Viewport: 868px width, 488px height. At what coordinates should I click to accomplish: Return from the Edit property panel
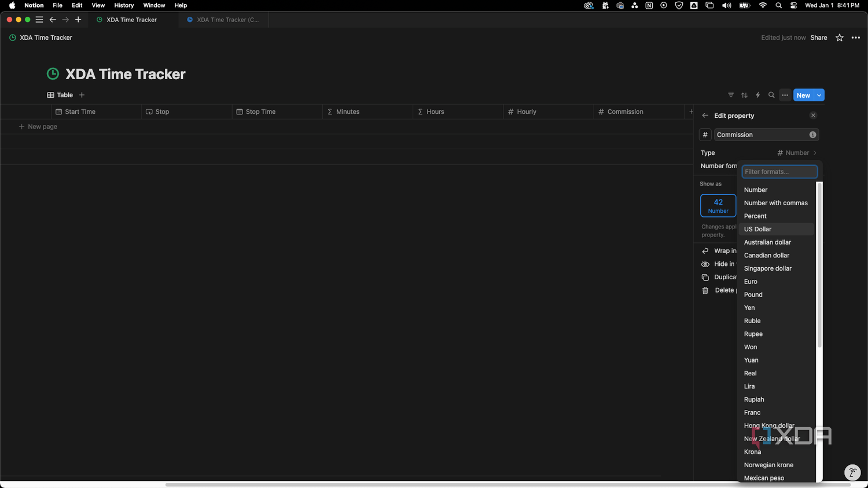tap(705, 116)
